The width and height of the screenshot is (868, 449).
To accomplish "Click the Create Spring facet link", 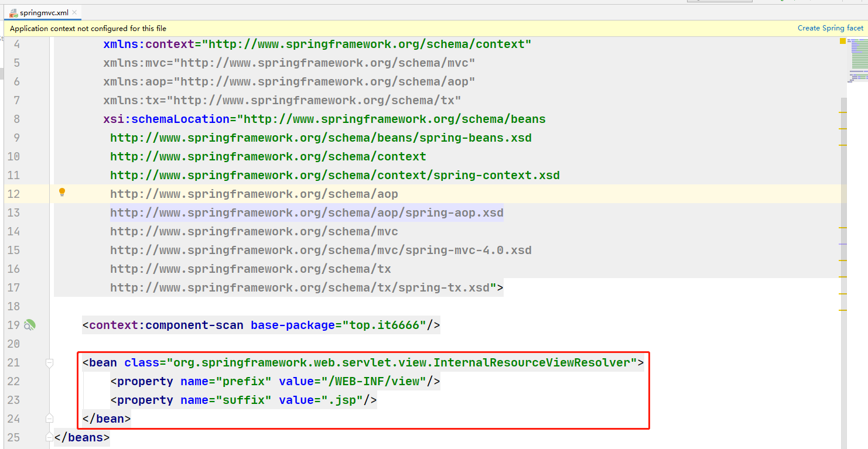I will (830, 28).
